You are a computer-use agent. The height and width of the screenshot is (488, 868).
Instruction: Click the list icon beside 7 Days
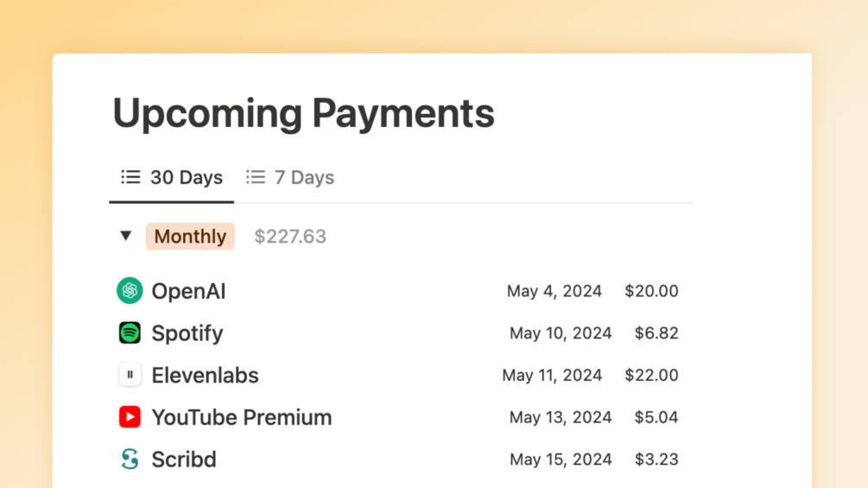255,177
